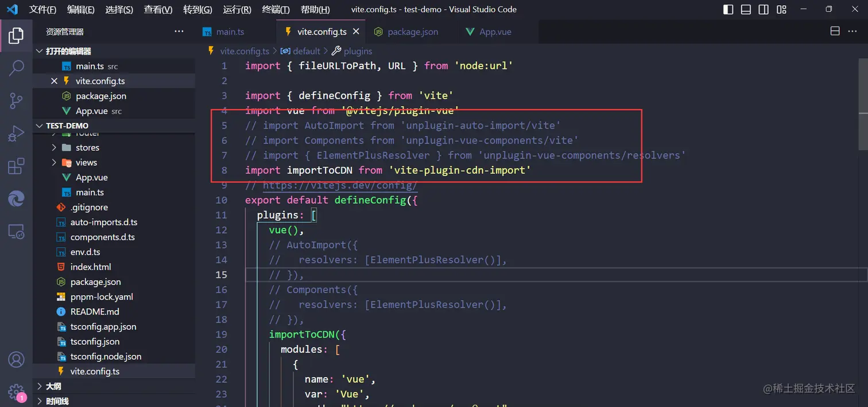The image size is (868, 407).
Task: Select App.vue src in open editors
Action: (x=114, y=111)
